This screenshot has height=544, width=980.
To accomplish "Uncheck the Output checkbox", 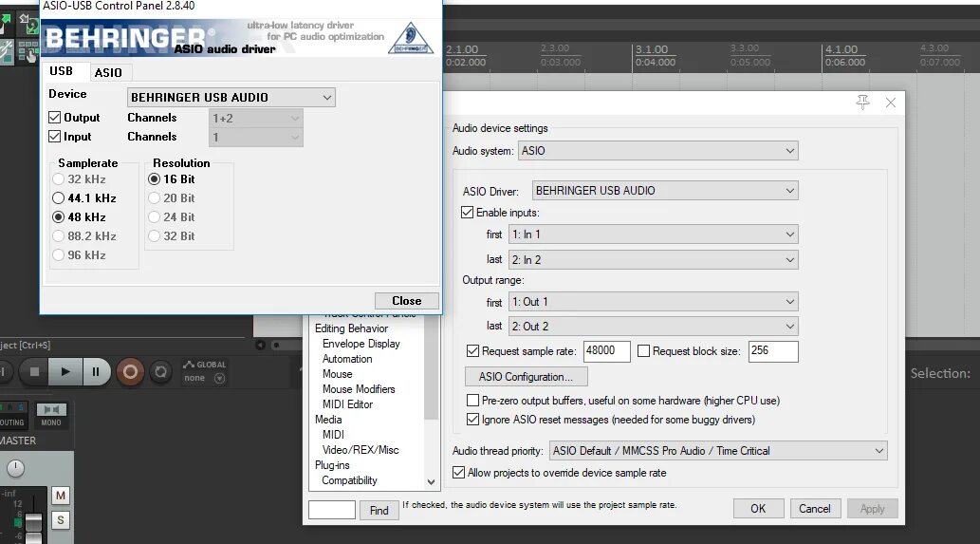I will pyautogui.click(x=55, y=118).
